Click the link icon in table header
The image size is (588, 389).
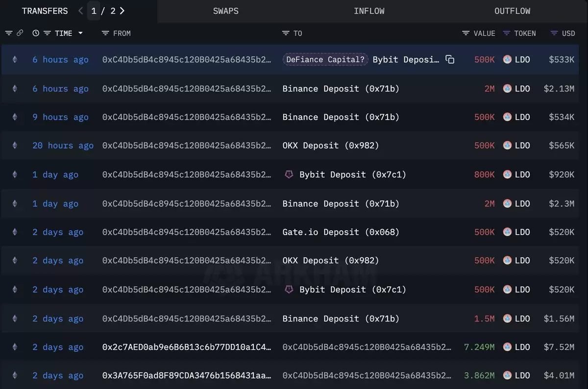20,33
